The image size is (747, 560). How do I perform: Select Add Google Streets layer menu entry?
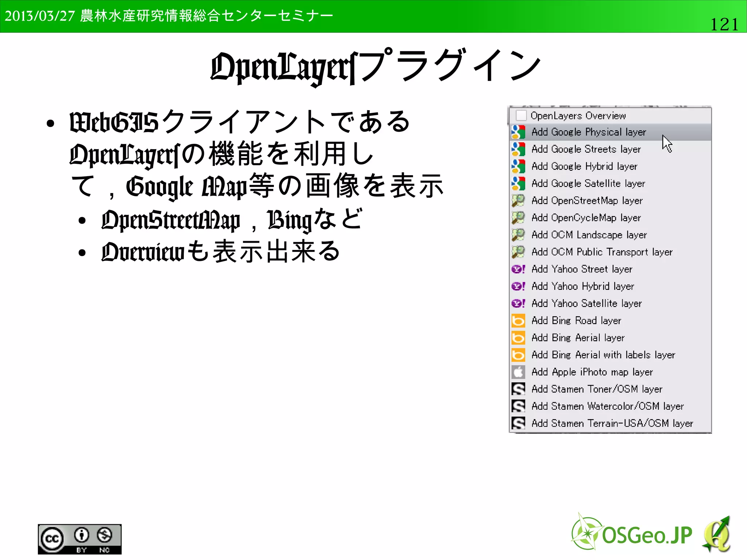610,149
